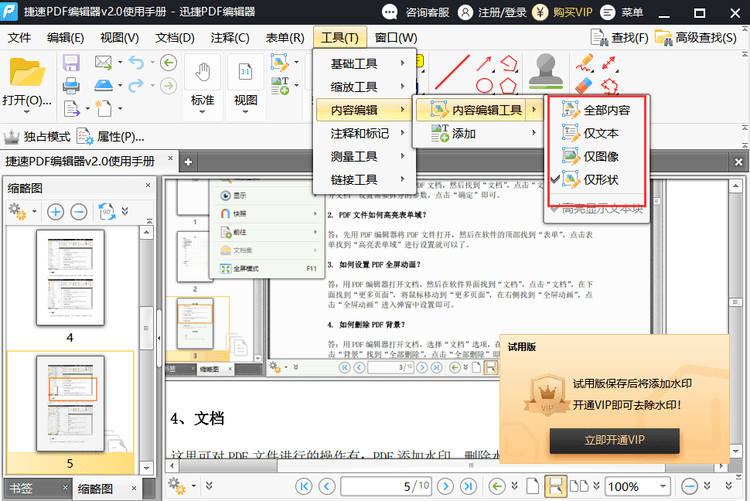Open the 文件 menu
Viewport: 750px width, 501px height.
(x=20, y=37)
